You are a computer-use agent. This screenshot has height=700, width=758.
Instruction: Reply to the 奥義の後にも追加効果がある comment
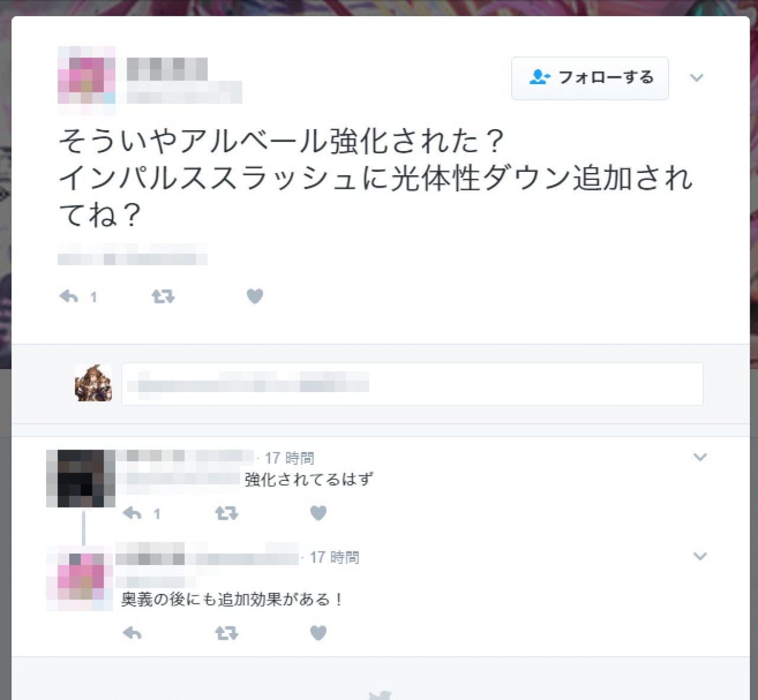[132, 633]
